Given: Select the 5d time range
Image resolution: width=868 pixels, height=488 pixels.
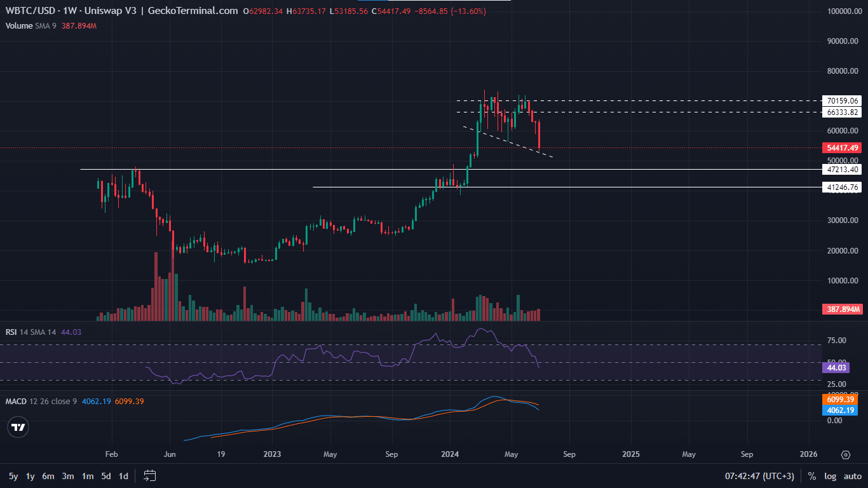Looking at the screenshot, I should (106, 476).
